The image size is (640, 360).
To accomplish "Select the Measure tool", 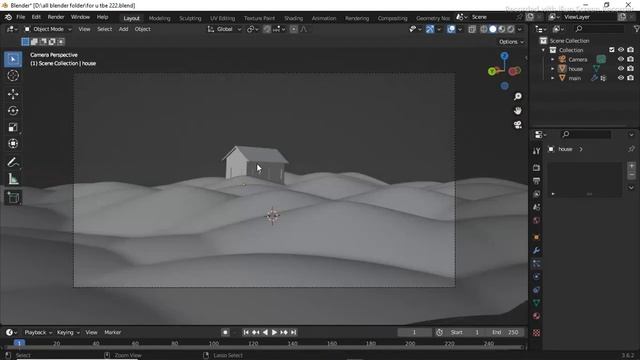I will tap(13, 179).
